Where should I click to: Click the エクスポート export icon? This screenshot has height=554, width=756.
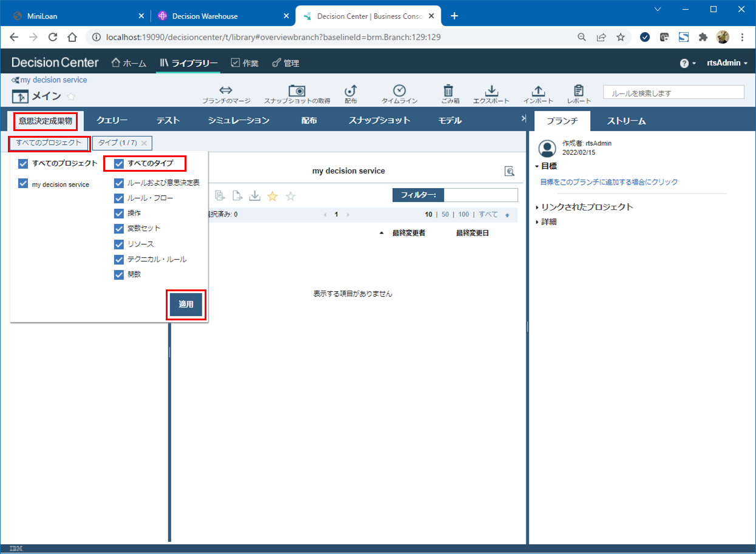click(x=492, y=90)
